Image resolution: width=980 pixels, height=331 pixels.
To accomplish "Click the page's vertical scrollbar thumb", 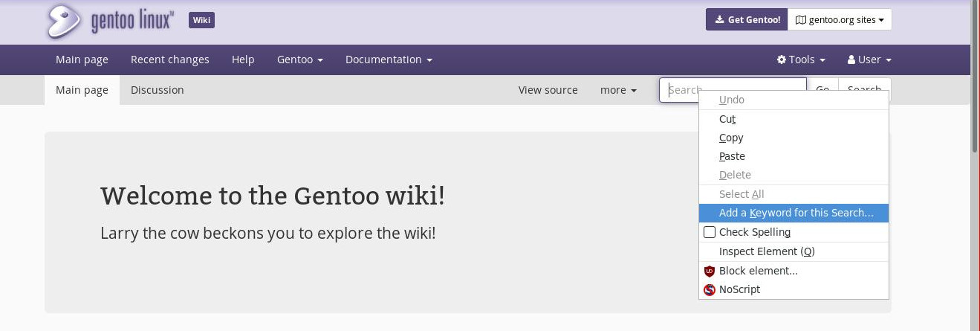I will (975, 74).
